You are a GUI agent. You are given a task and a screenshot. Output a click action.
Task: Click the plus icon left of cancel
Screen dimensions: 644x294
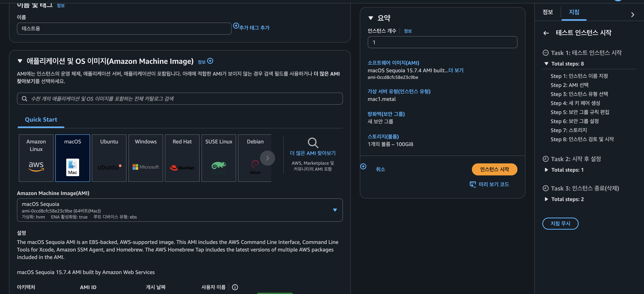pos(363,166)
